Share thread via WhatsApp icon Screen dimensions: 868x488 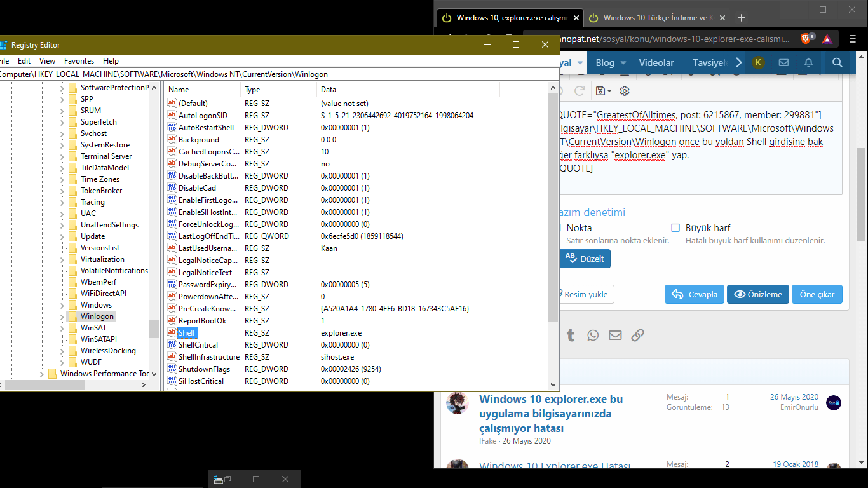point(593,335)
